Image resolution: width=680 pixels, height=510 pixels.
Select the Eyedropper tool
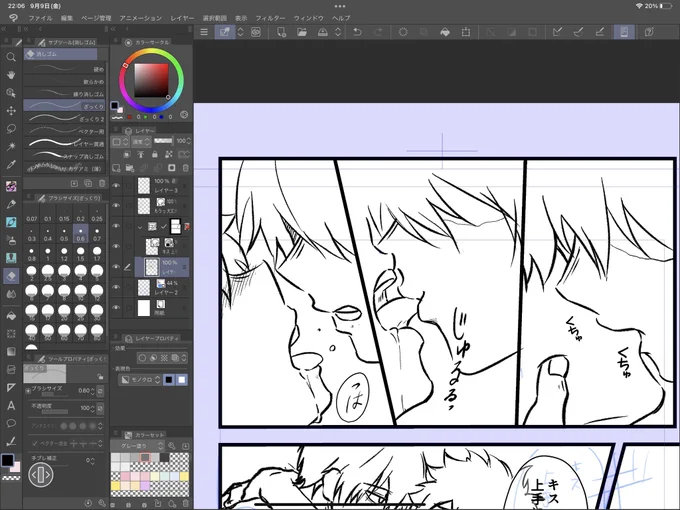[11, 164]
